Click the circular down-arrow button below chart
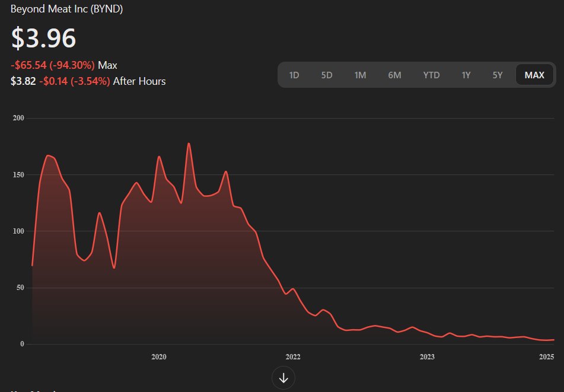 283,378
